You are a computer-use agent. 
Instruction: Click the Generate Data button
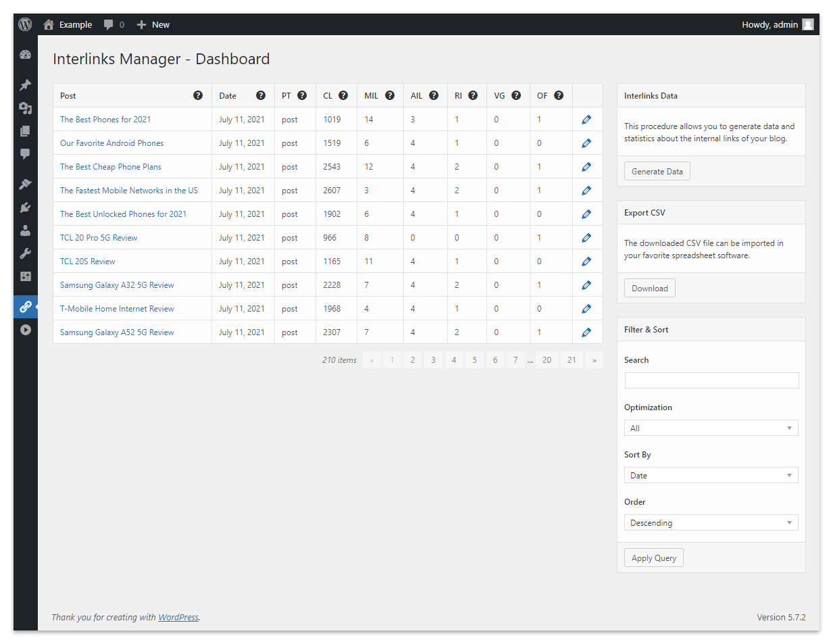pos(657,171)
